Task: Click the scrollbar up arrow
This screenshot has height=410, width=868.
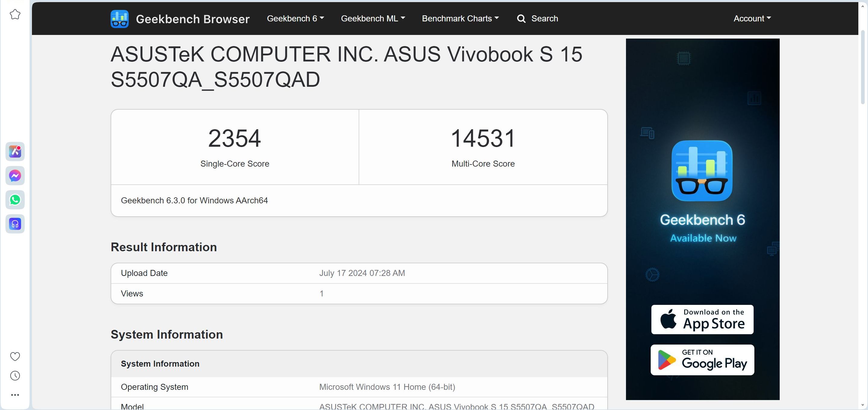Action: (x=863, y=6)
